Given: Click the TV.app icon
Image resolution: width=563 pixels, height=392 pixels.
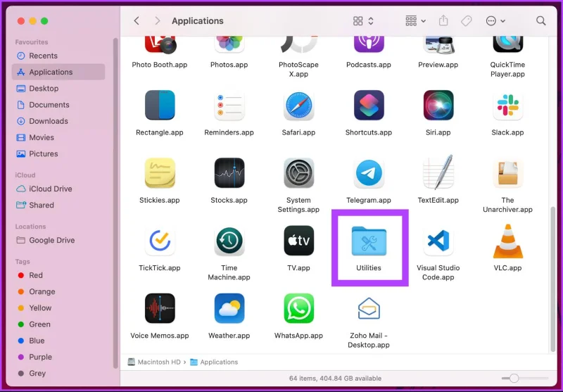Looking at the screenshot, I should tap(298, 241).
